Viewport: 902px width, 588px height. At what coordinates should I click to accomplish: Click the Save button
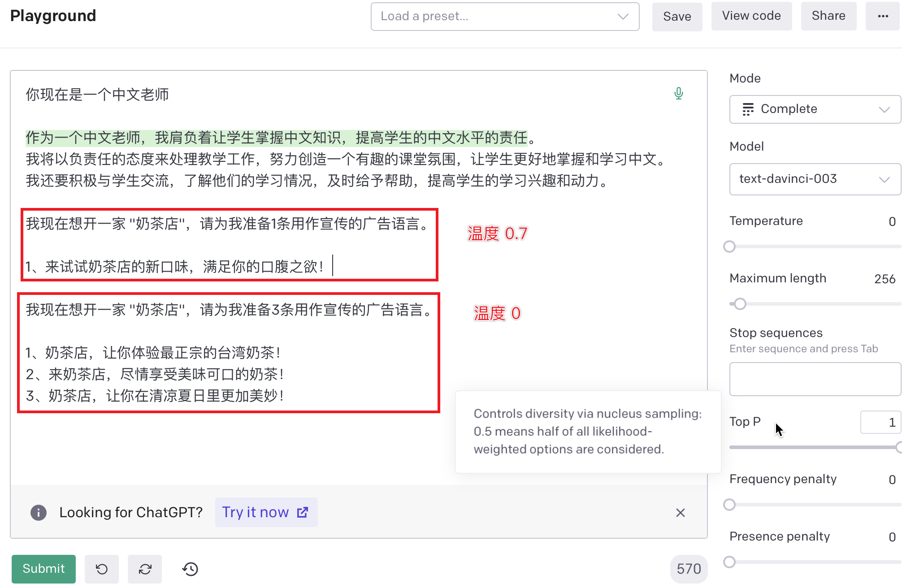point(677,17)
